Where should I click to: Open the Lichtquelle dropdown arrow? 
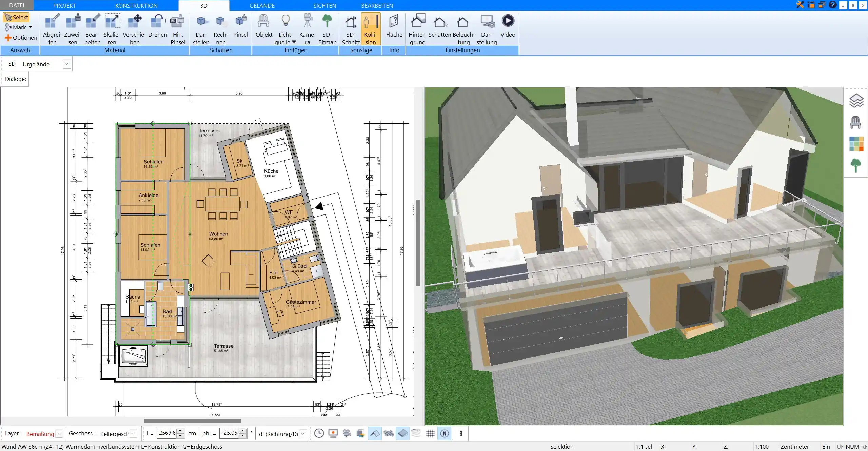click(x=294, y=42)
